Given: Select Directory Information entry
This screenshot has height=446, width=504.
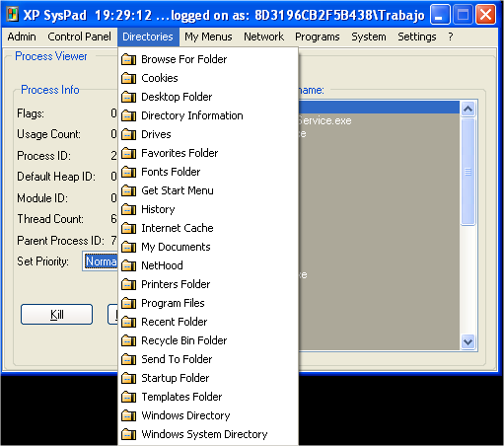Looking at the screenshot, I should point(208,115).
